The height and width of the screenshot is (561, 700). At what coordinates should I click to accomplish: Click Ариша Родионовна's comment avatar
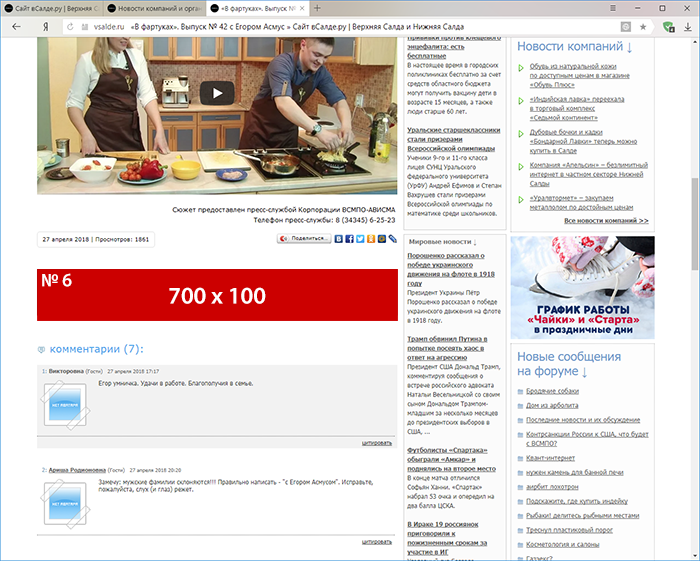click(65, 503)
